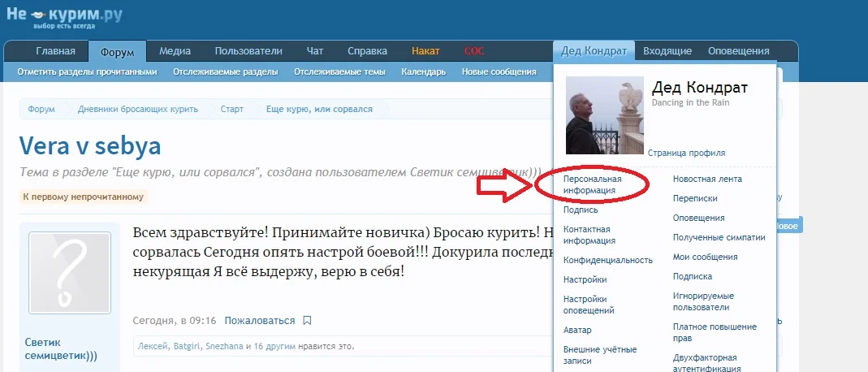Viewport: 868px width, 372px height.
Task: Click Пожаловаться on the post
Action: 260,321
